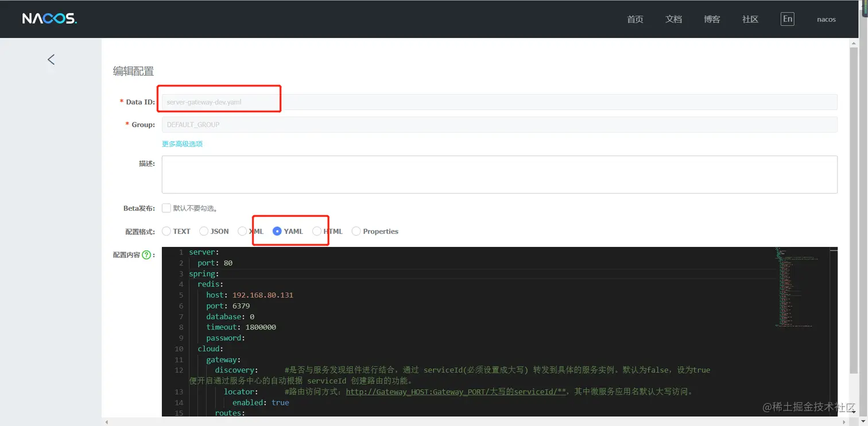
Task: Click the 'gateway:' line in editor
Action: (223, 359)
